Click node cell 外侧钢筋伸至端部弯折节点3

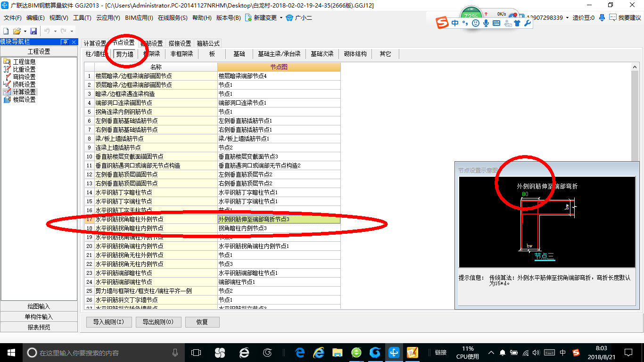tap(279, 219)
